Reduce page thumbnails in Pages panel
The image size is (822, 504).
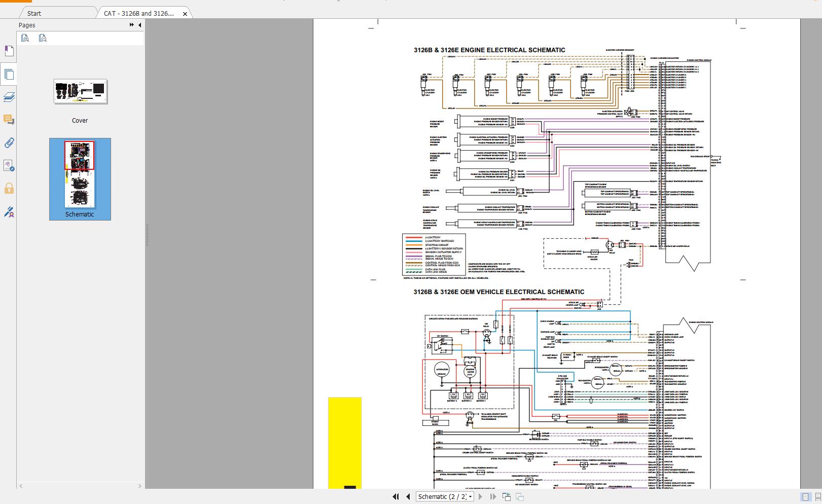pyautogui.click(x=43, y=38)
